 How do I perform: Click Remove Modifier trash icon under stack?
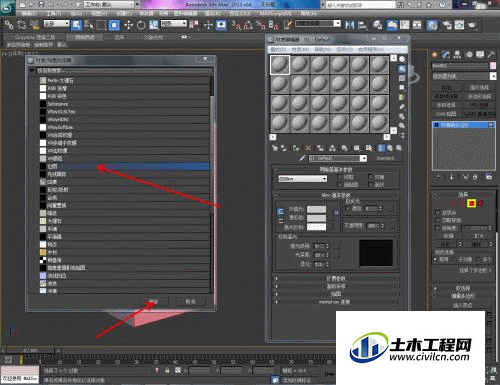[475, 177]
